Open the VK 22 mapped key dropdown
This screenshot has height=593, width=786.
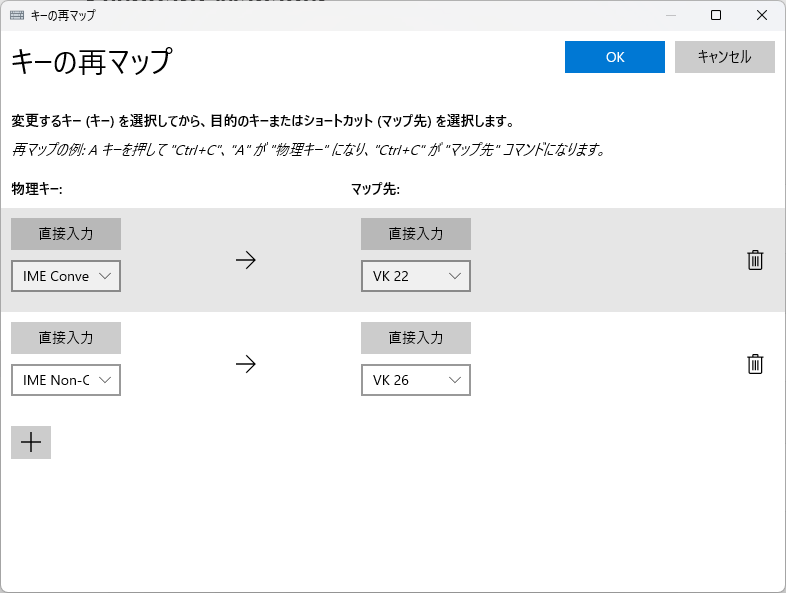[x=416, y=276]
